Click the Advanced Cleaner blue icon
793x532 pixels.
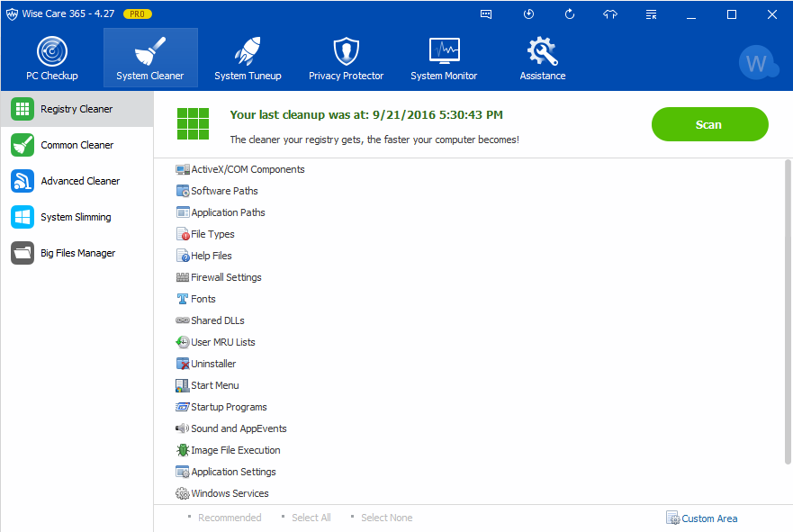23,181
